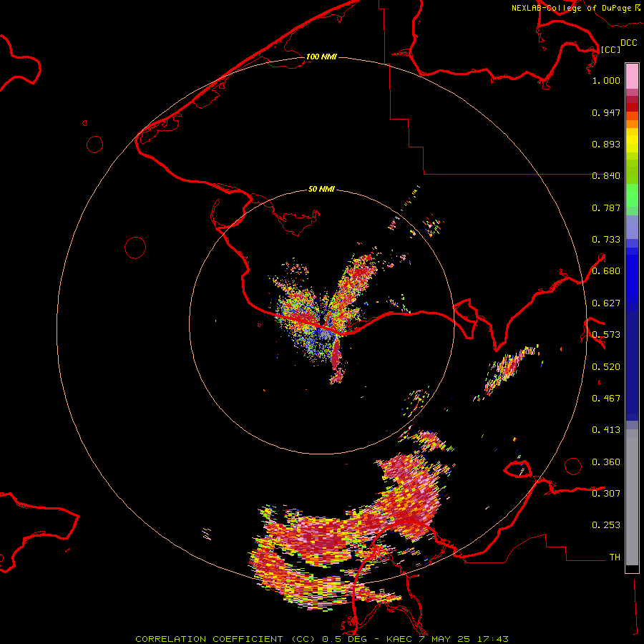
Task: Click the 100 NMI range ring label
Action: [x=321, y=57]
